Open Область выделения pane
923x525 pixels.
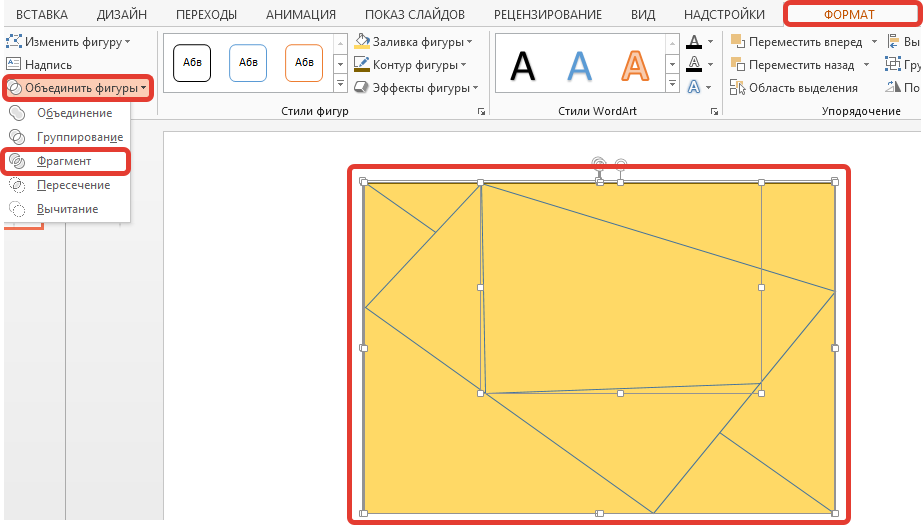(793, 88)
